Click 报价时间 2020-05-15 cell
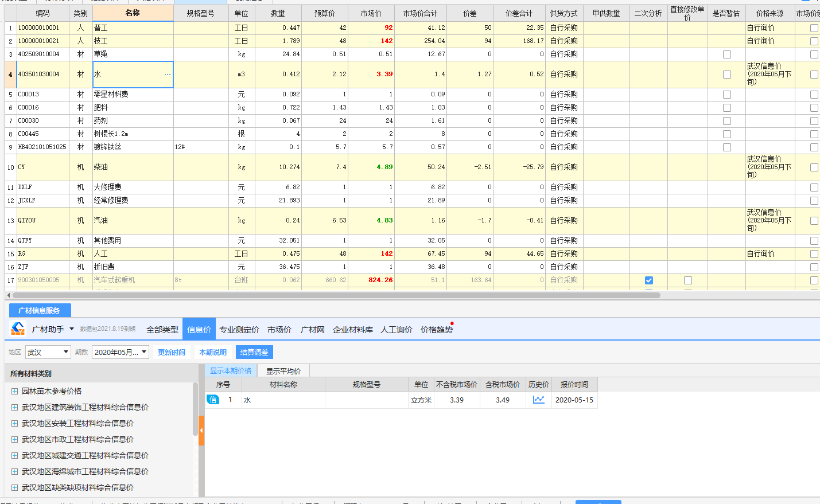The image size is (820, 504). [574, 400]
